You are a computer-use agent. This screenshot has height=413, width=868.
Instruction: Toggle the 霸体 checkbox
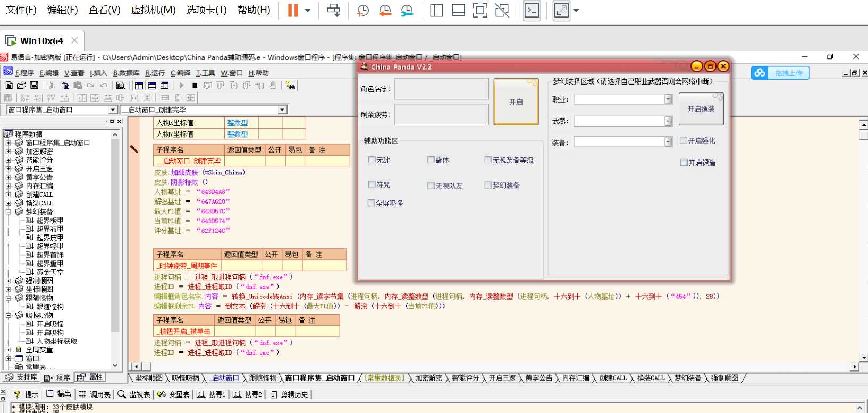[x=431, y=159]
